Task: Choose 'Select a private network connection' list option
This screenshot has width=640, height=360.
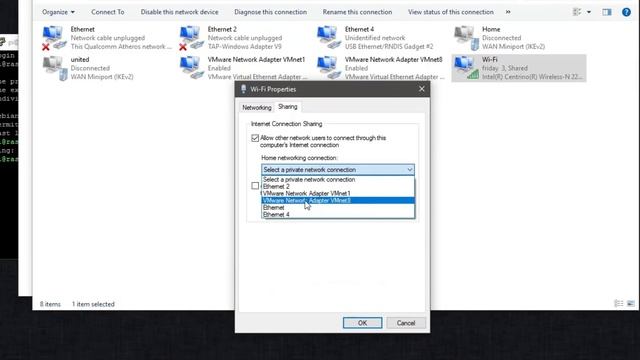Action: 338,179
